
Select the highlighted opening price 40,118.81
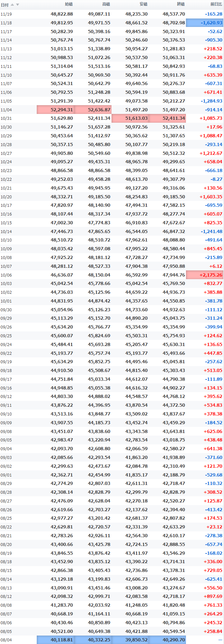point(55,640)
